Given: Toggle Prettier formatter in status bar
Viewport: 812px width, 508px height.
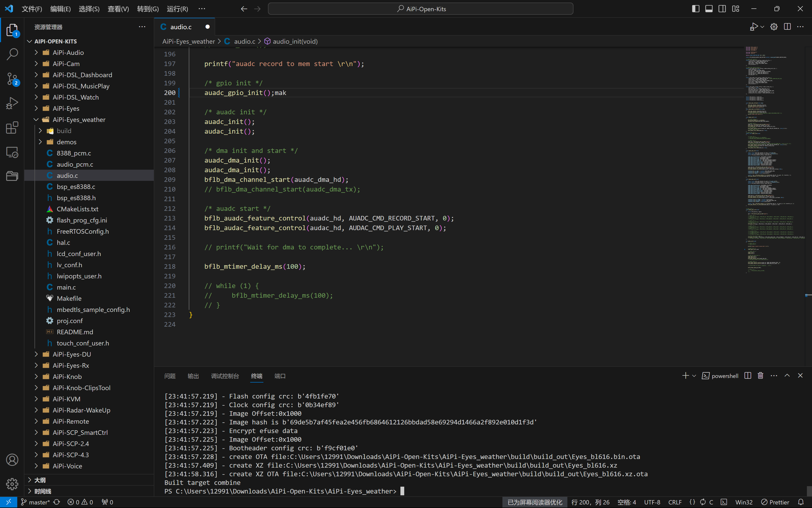Looking at the screenshot, I should click(x=775, y=502).
